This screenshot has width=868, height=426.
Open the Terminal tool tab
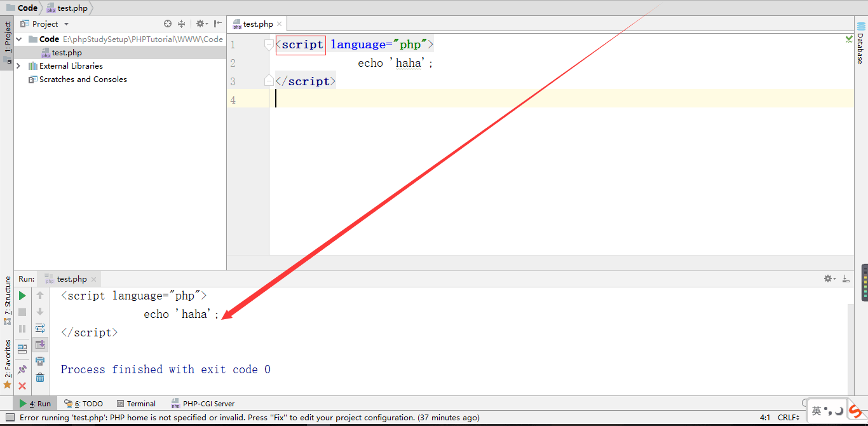pos(136,403)
